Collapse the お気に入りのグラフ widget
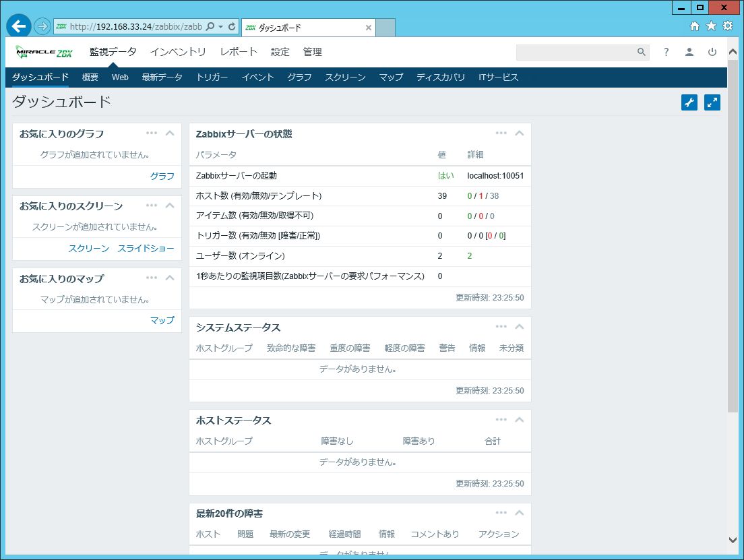Viewport: 744px width, 560px height. [x=170, y=133]
